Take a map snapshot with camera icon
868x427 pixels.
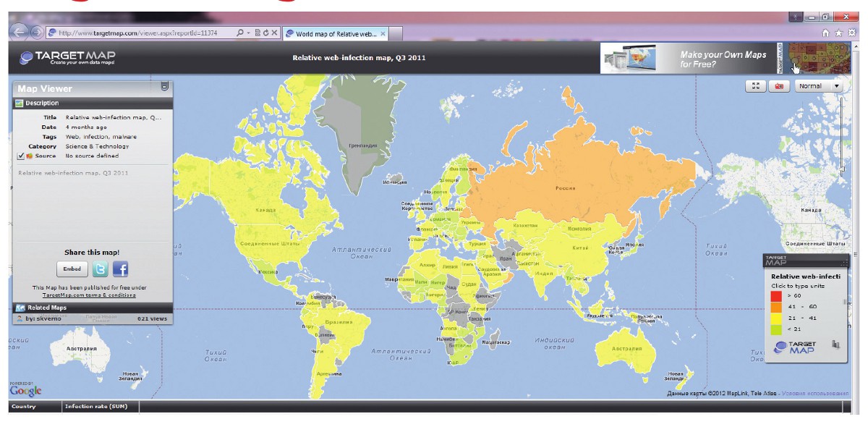(779, 86)
